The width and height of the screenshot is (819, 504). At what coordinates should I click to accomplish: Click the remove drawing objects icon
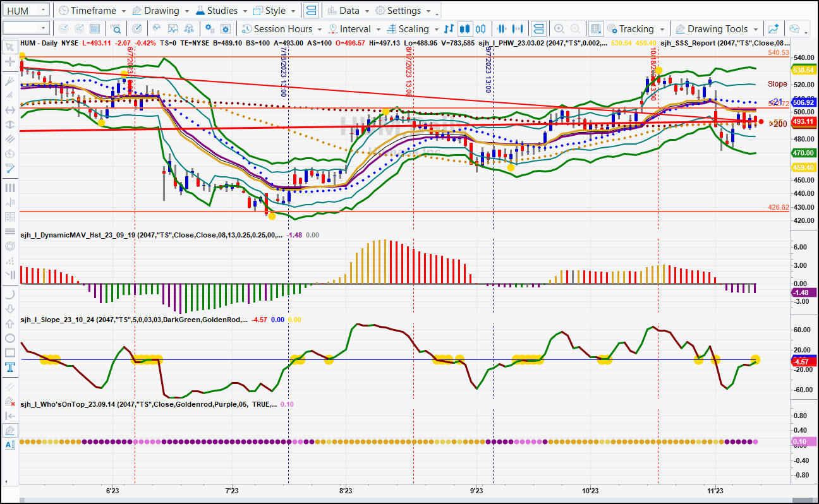click(x=9, y=401)
